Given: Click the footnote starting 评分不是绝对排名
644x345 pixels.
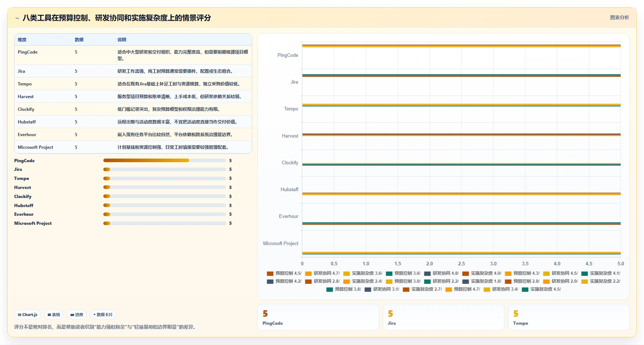Looking at the screenshot, I should click(x=106, y=327).
